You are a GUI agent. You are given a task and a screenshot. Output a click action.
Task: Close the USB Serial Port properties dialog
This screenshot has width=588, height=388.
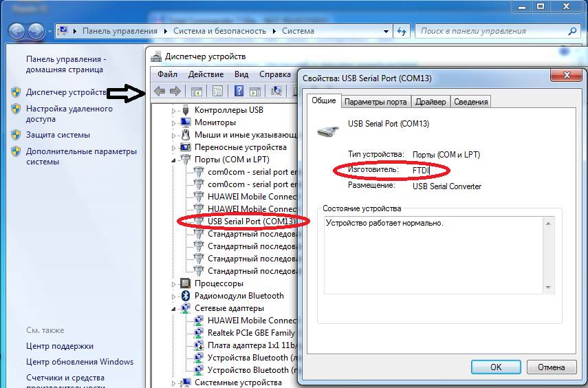point(567,75)
